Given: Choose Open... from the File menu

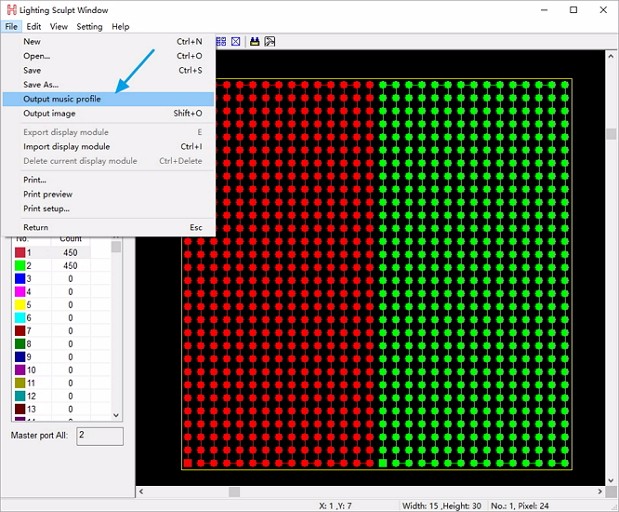Looking at the screenshot, I should [108, 56].
